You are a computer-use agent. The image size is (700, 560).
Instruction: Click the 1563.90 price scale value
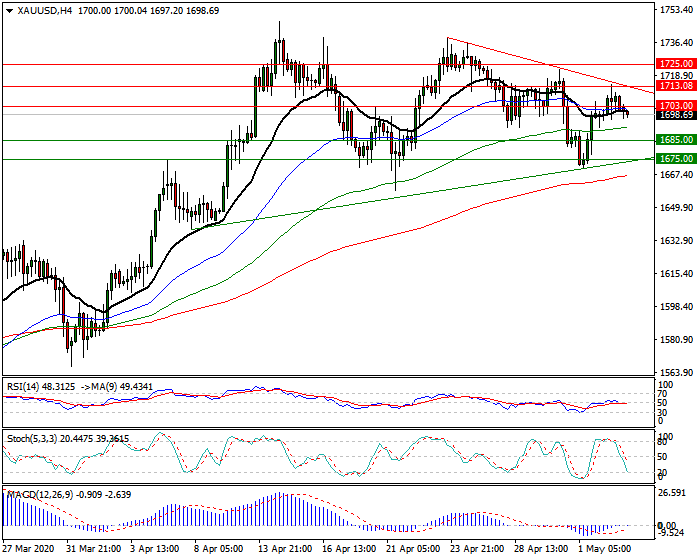point(677,373)
